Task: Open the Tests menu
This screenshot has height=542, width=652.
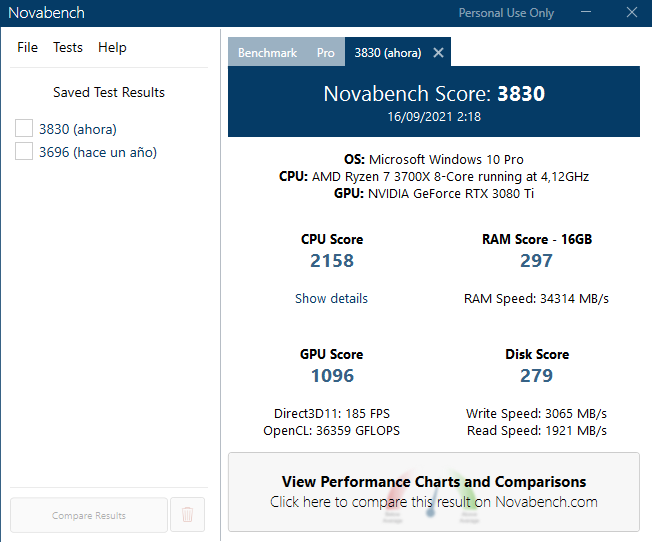Action: click(68, 47)
